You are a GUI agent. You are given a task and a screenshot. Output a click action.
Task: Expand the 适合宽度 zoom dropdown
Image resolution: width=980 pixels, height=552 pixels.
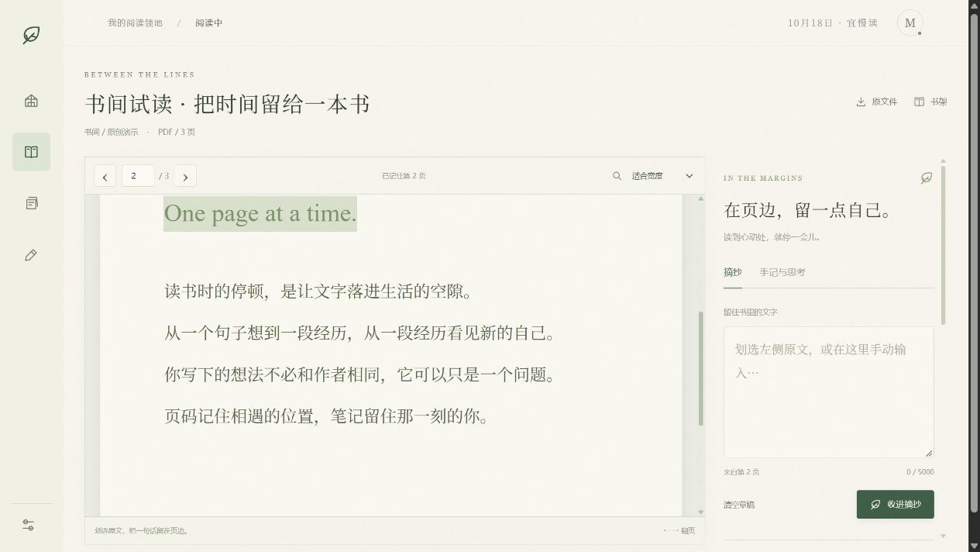tap(662, 176)
